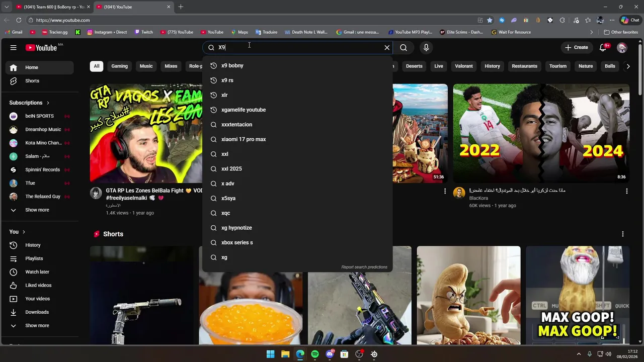This screenshot has width=644, height=362.
Task: Select the Valorant filter chip
Action: [464, 66]
